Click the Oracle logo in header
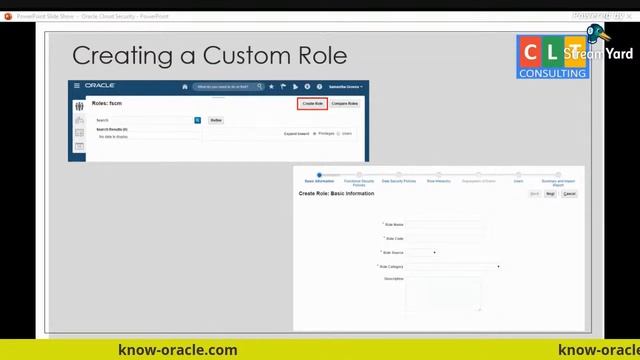The image size is (640, 360). [100, 85]
